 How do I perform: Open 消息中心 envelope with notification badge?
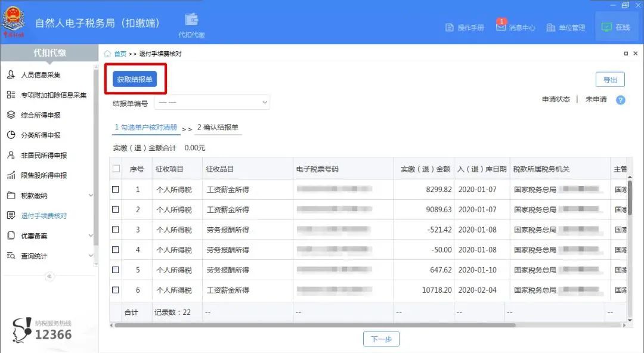click(x=501, y=27)
